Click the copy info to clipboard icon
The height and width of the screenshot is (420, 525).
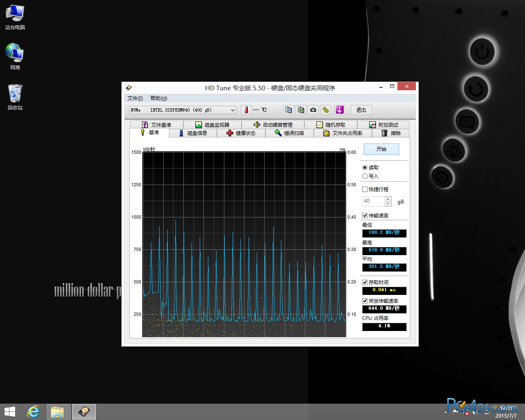pyautogui.click(x=289, y=110)
